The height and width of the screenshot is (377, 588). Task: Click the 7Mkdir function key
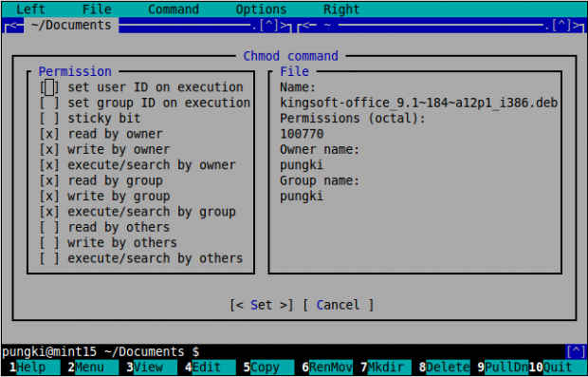click(386, 368)
